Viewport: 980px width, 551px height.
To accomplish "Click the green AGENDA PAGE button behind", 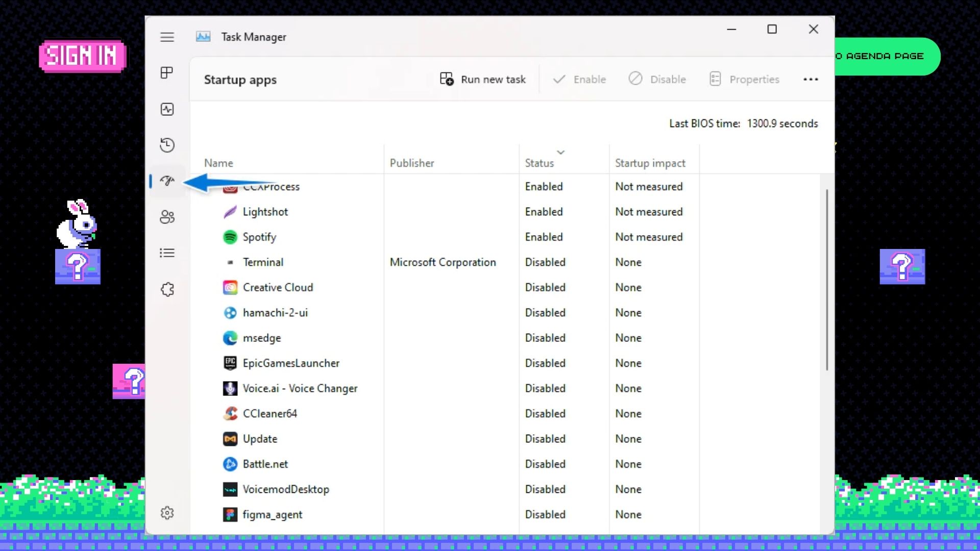I will click(x=887, y=56).
